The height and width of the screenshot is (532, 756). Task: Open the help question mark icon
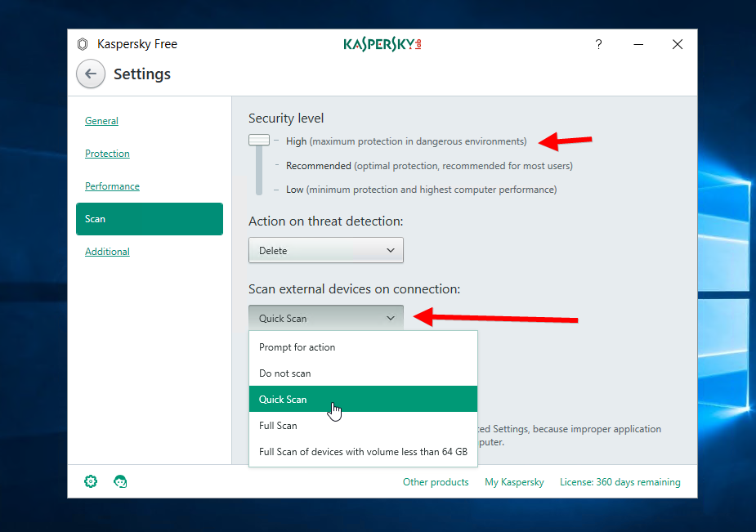click(x=598, y=44)
